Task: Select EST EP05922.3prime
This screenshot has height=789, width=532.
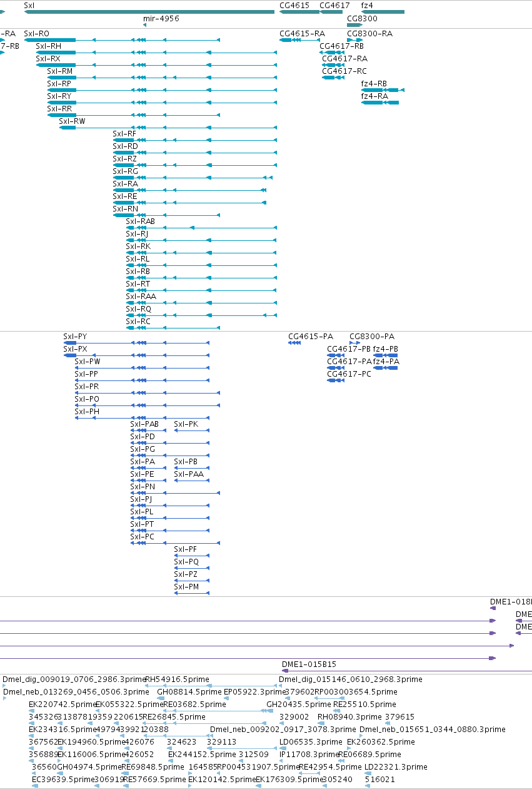Action: coord(254,692)
